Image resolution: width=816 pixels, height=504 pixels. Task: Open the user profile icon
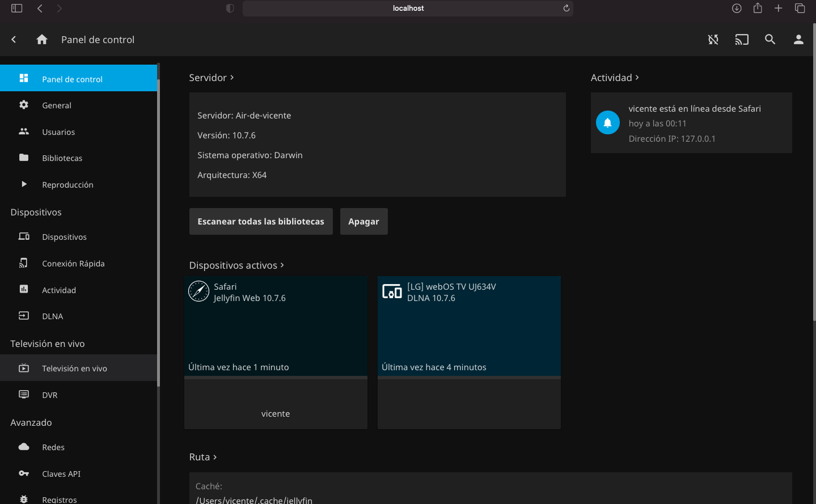(x=798, y=40)
